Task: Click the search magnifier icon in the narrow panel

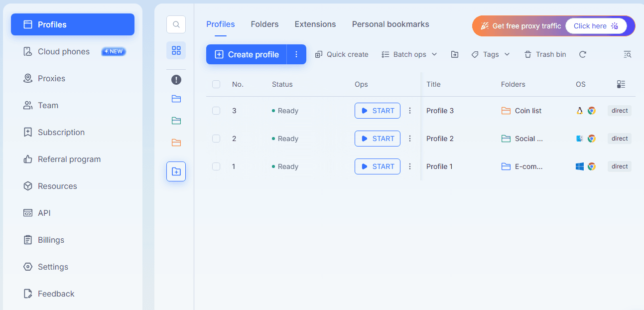Action: click(x=176, y=24)
